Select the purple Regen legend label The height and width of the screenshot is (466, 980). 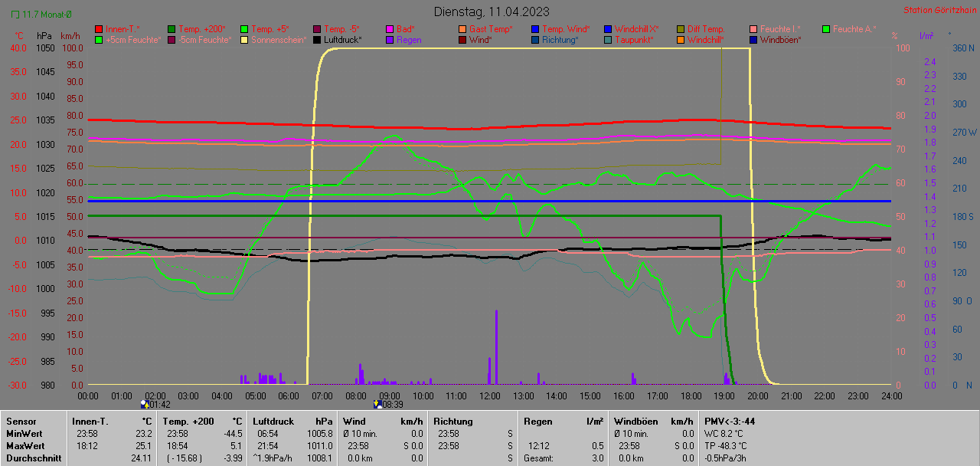click(x=409, y=40)
